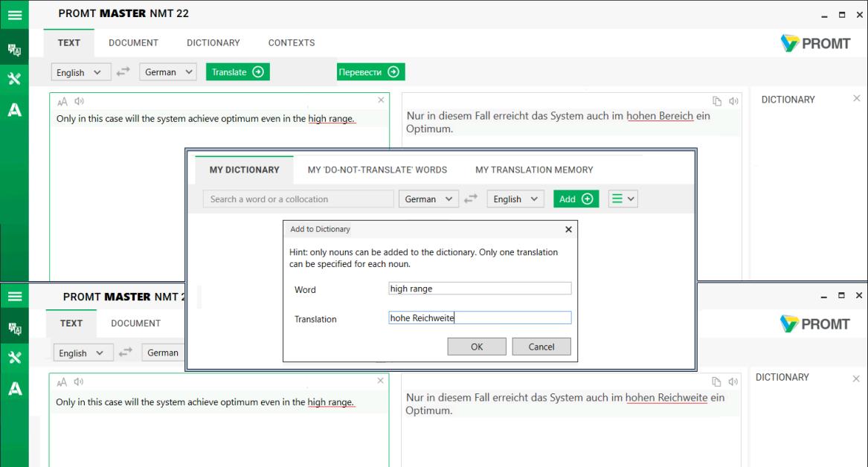Image resolution: width=868 pixels, height=467 pixels.
Task: Switch to TEXT tab in top window
Action: coord(69,42)
